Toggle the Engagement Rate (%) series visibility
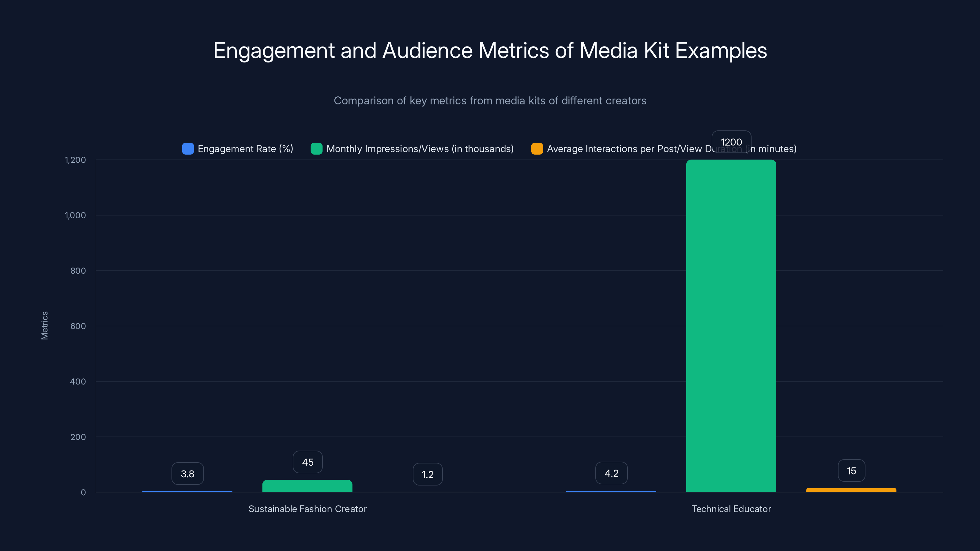This screenshot has height=551, width=980. [x=245, y=149]
